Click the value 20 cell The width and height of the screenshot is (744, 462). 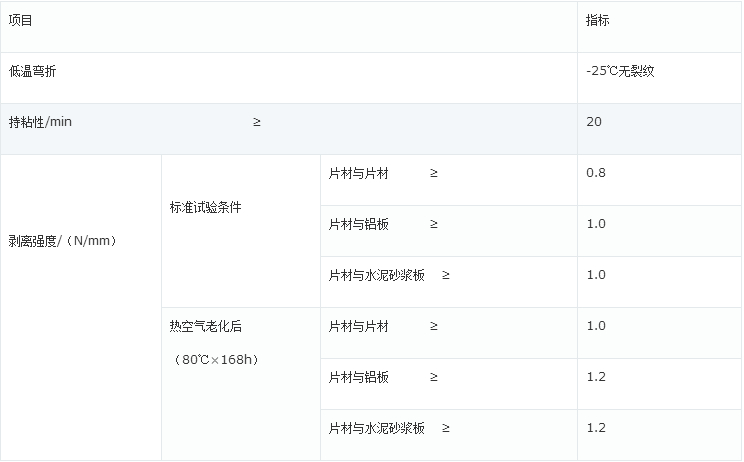(660, 129)
